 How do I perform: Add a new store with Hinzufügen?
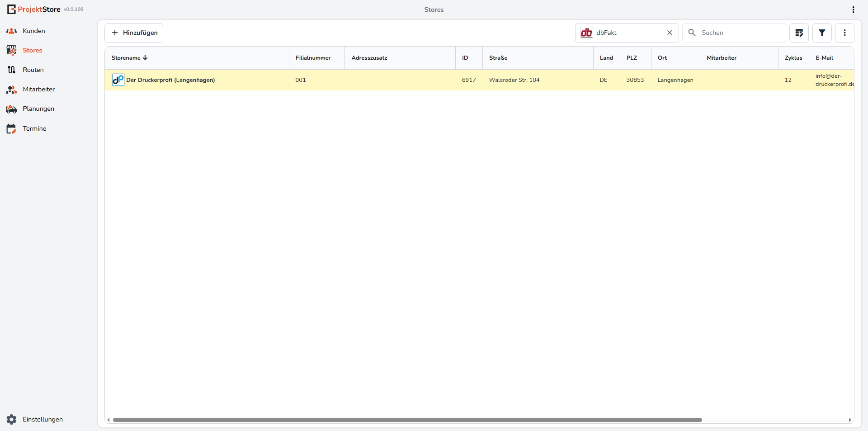(x=134, y=33)
